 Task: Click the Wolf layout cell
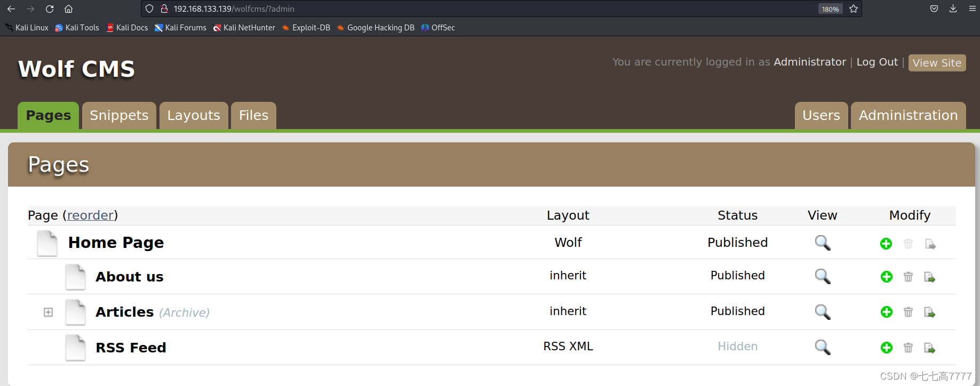point(568,243)
